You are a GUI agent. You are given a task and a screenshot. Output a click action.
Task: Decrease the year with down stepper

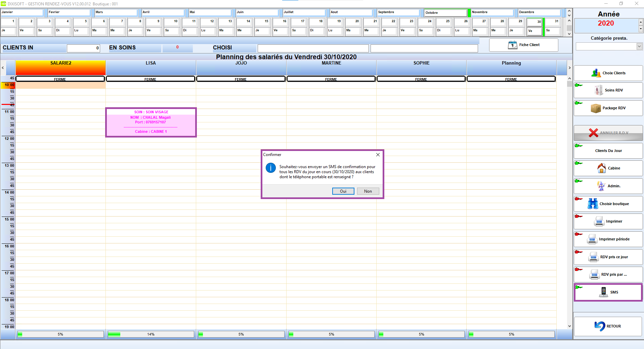640,29
